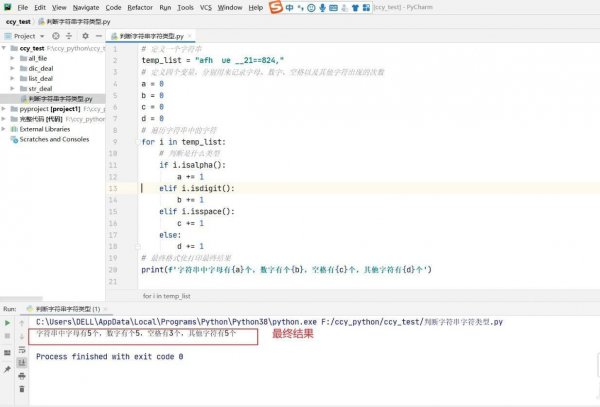600x407 pixels.
Task: Click the ccy_test breadcrumb in navigation bar
Action: click(18, 22)
